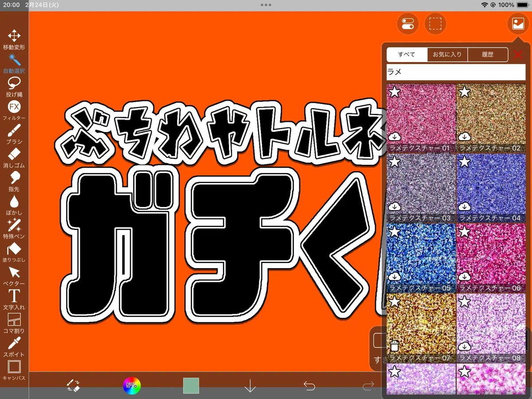Viewport: 532px width, 399px height.
Task: Open the material image button at top right
Action: [x=518, y=23]
